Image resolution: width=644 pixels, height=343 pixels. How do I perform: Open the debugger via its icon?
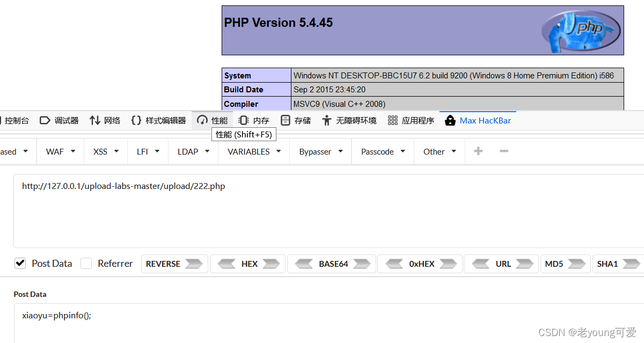(x=45, y=120)
